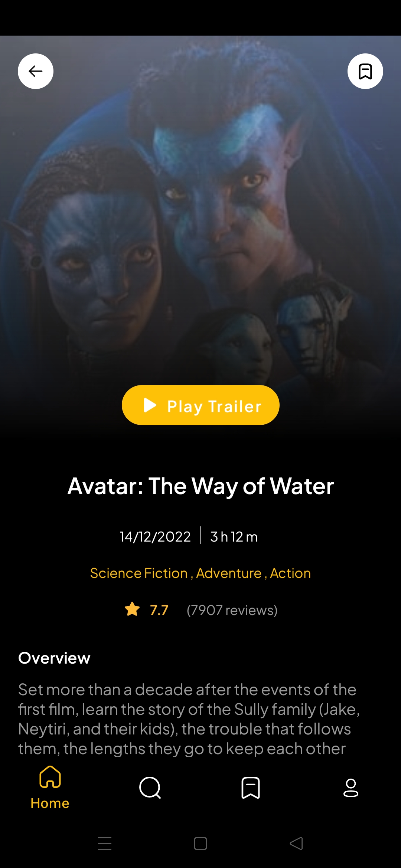Bookmark this movie with top-right icon
Viewport: 401px width, 868px height.
[x=365, y=71]
